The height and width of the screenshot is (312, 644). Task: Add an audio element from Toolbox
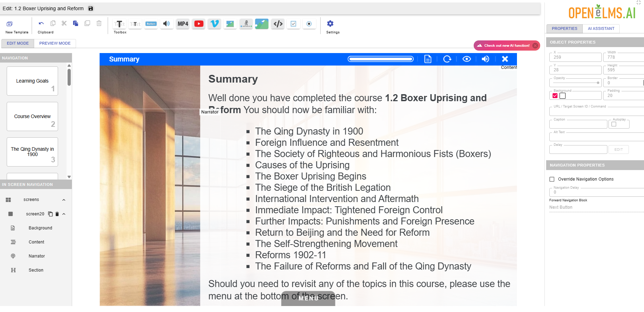(x=166, y=24)
